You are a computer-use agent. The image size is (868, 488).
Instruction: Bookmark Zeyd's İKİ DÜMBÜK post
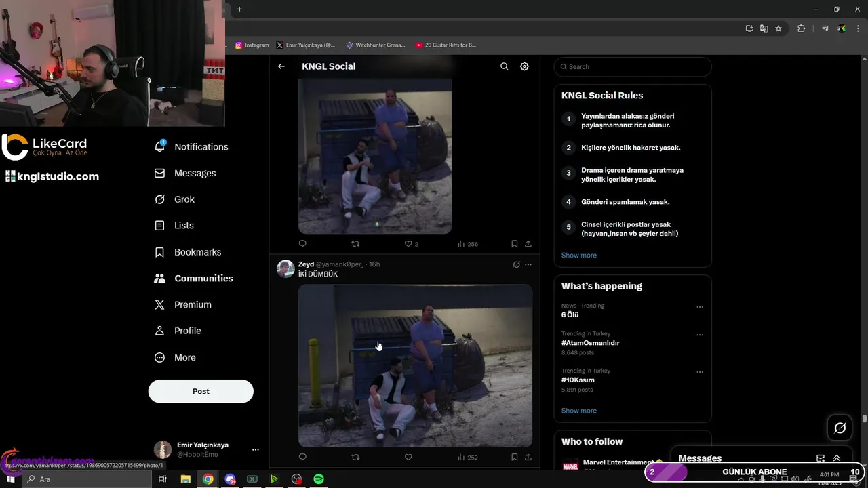(515, 457)
